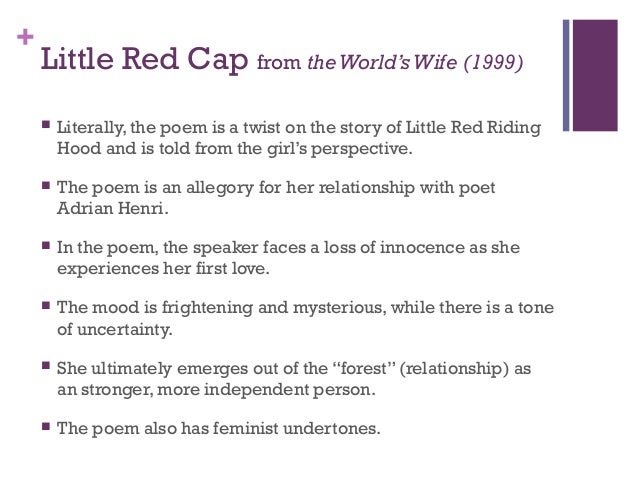Click the name 'Adrian Henri' in the text
The height and width of the screenshot is (479, 638).
[112, 208]
